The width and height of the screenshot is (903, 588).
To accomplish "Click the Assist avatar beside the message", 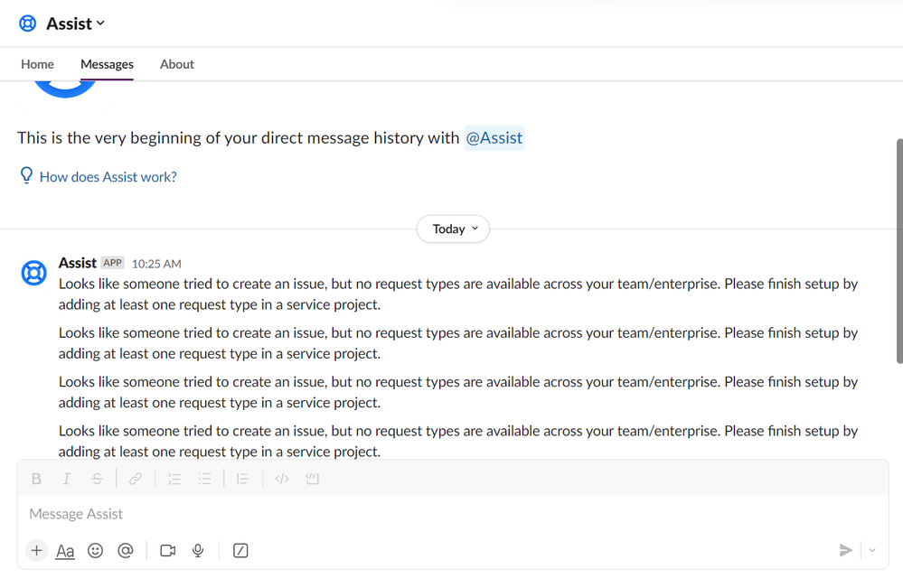I will pos(34,273).
